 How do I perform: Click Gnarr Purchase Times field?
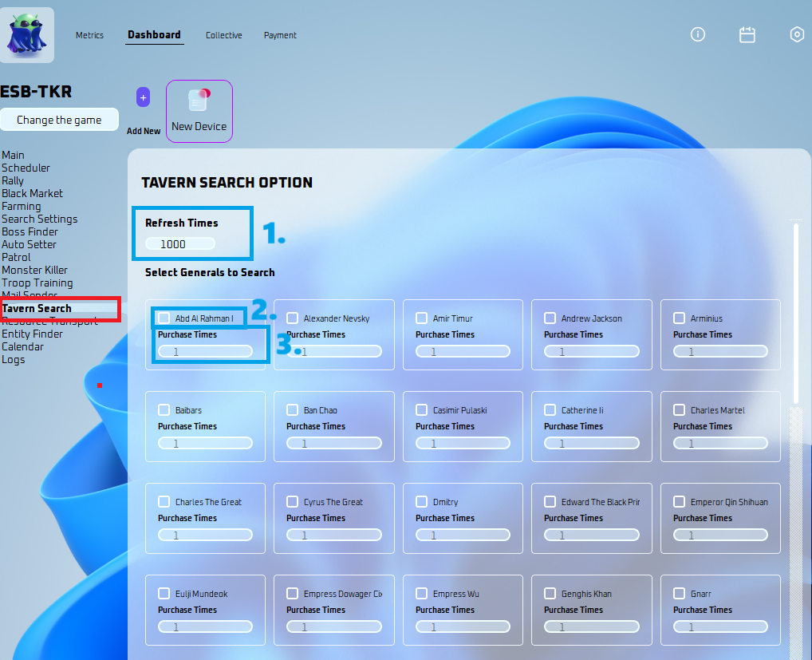[720, 626]
